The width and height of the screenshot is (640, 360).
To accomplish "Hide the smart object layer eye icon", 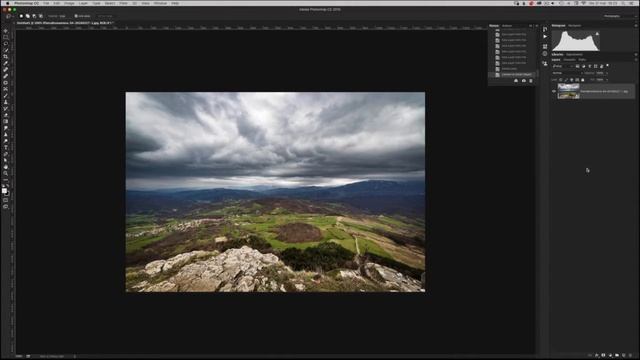I will (554, 91).
